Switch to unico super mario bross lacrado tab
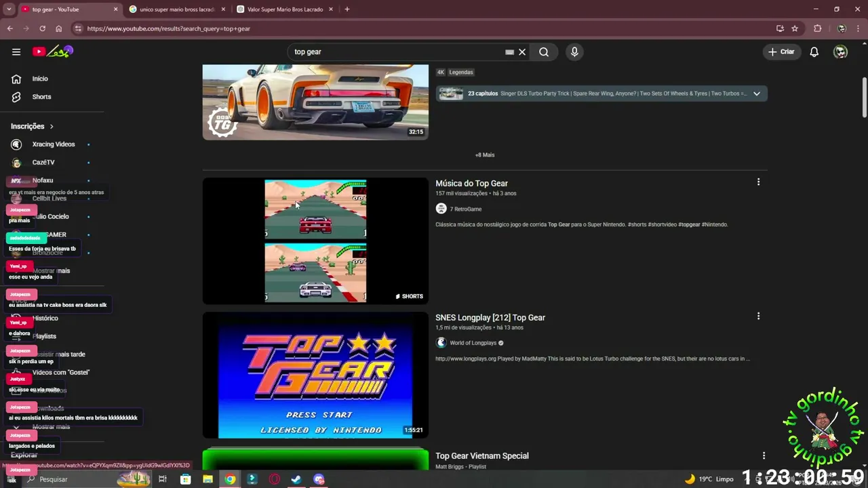 pos(176,9)
